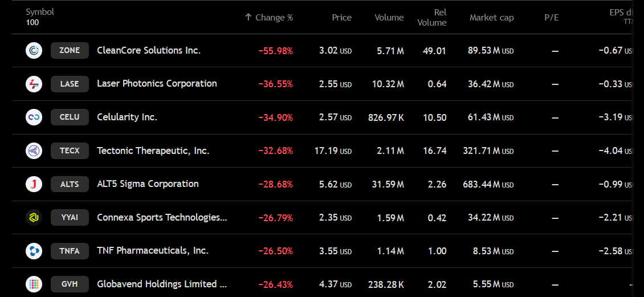Open the Celularity Inc. company link
The height and width of the screenshot is (297, 644).
[127, 117]
